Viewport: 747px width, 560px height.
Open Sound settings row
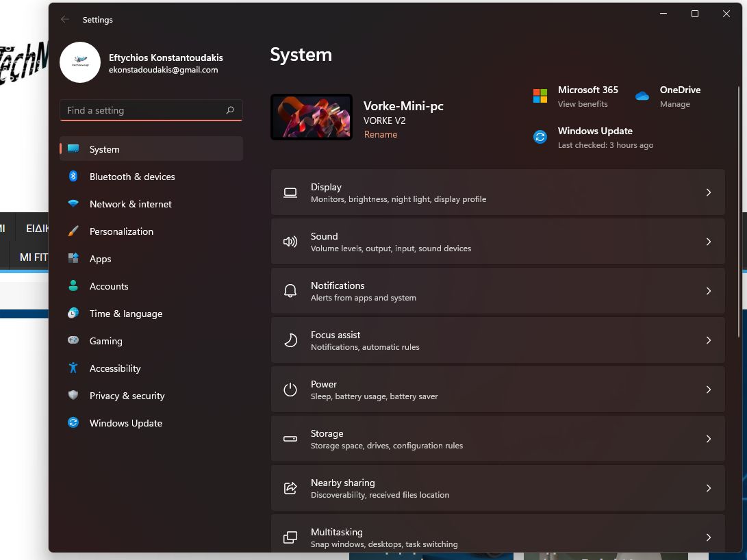click(498, 242)
